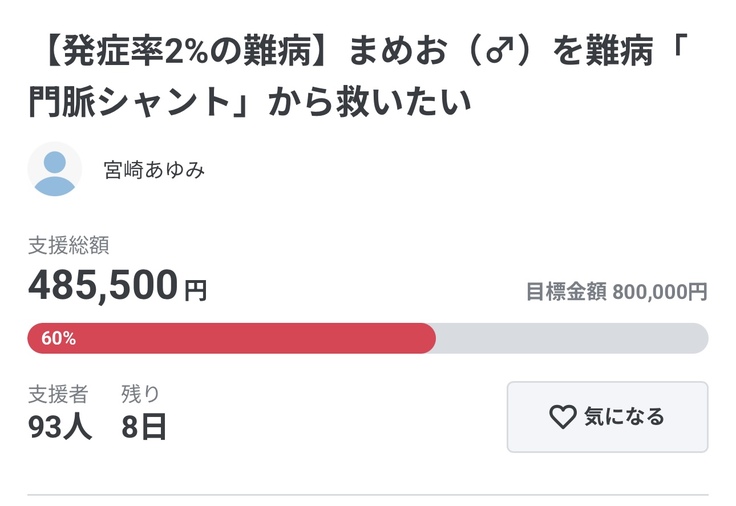Screen dimensions: 736x506
Task: Open 宮崎あゆみ author profile
Action: (x=154, y=170)
